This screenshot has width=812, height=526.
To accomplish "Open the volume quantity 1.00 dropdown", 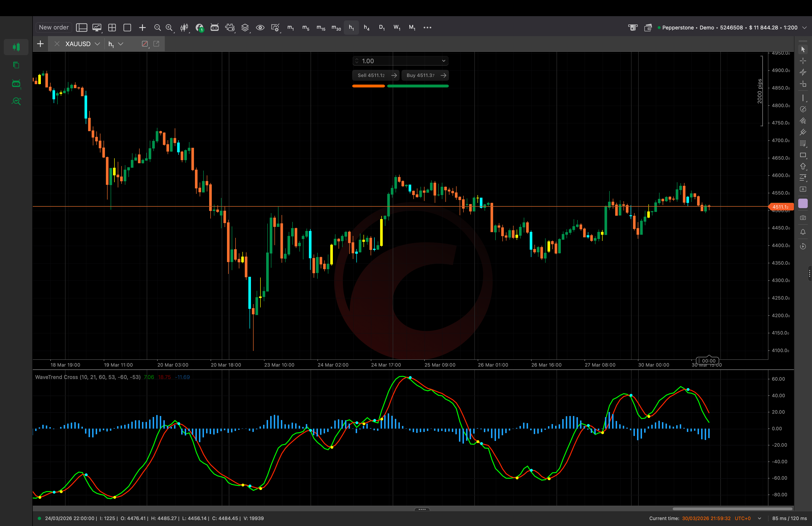I will [x=443, y=61].
